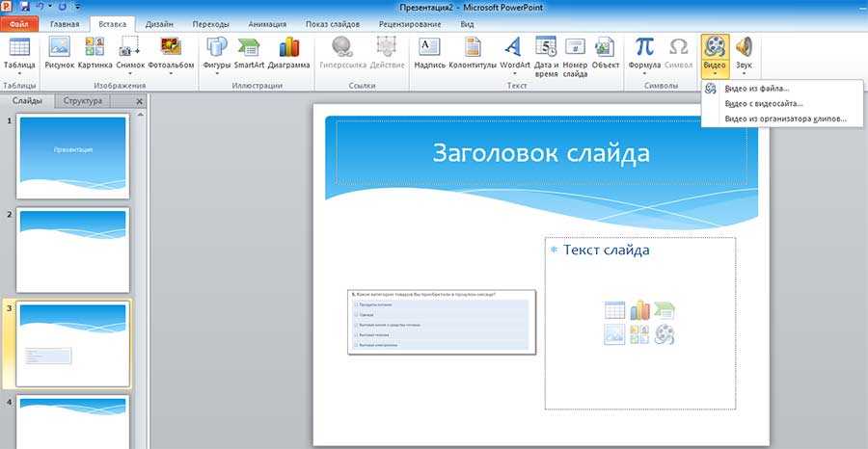Insert a picture with Рисунок
The height and width of the screenshot is (449, 868).
(x=59, y=46)
